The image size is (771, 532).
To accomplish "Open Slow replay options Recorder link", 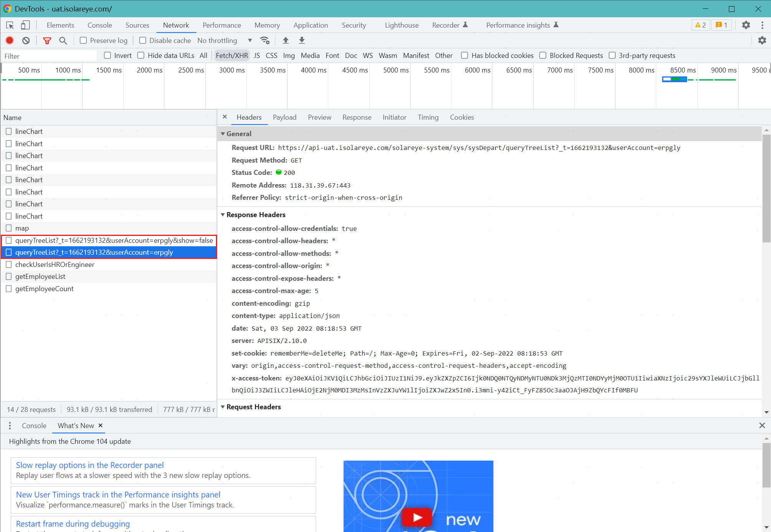I will (x=90, y=465).
